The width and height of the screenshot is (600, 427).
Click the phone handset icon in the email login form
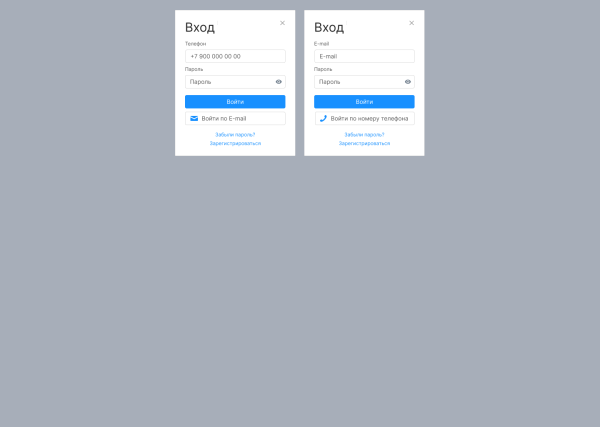[x=323, y=119]
